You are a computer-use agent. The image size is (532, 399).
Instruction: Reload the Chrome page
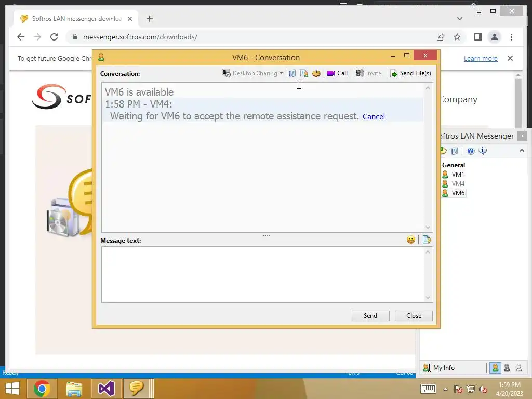click(54, 37)
